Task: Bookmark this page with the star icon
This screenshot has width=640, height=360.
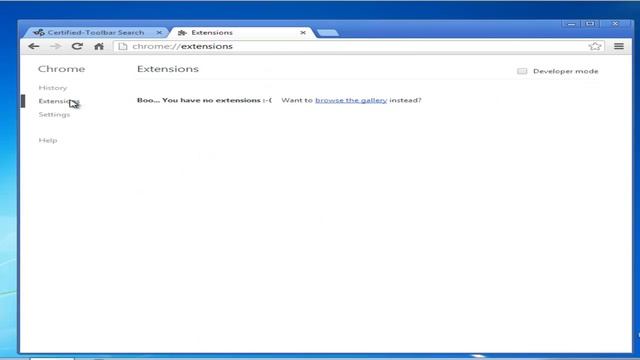Action: (595, 47)
